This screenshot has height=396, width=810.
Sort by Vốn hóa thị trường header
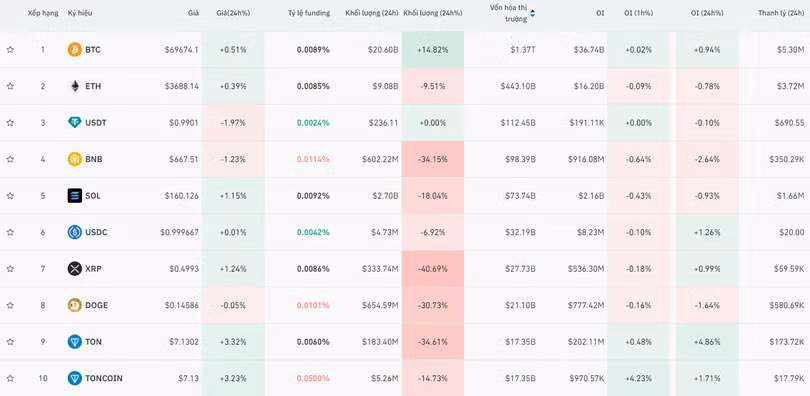tap(509, 13)
